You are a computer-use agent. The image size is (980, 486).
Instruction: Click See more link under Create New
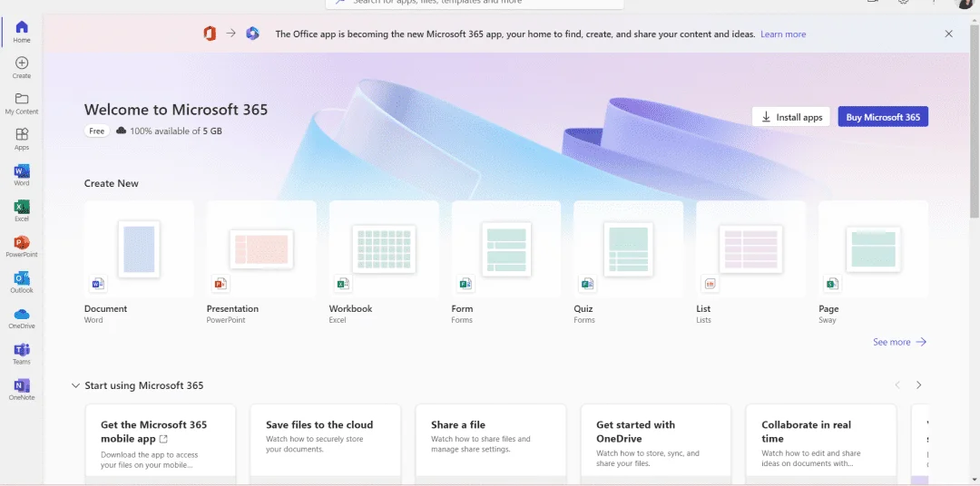click(899, 342)
